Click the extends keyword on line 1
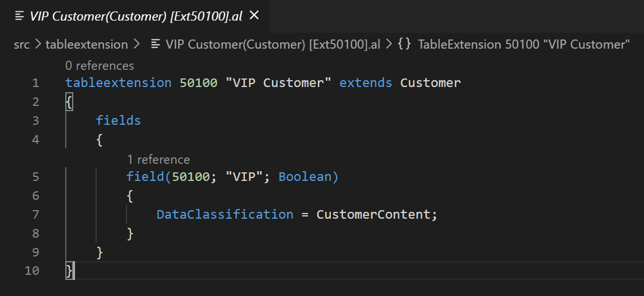This screenshot has width=644, height=296. [365, 83]
